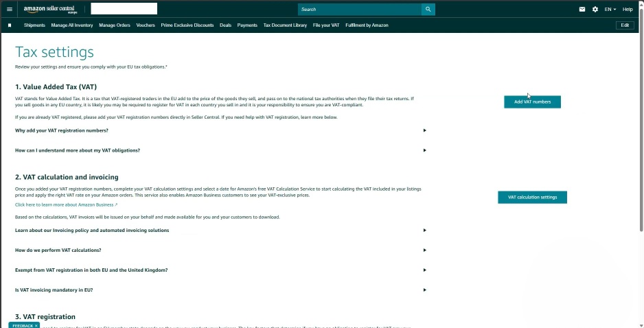
Task: Click the Edit button in navigation bar
Action: click(625, 25)
